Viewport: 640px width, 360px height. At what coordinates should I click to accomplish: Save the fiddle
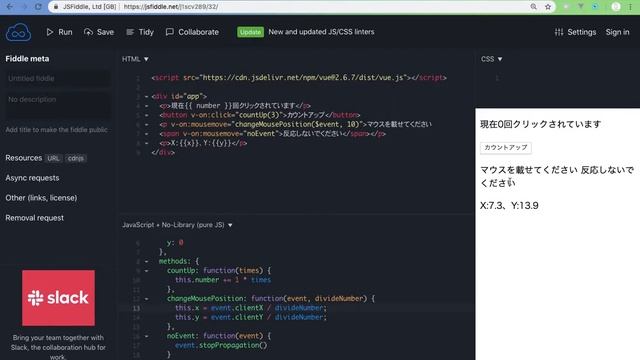(99, 32)
